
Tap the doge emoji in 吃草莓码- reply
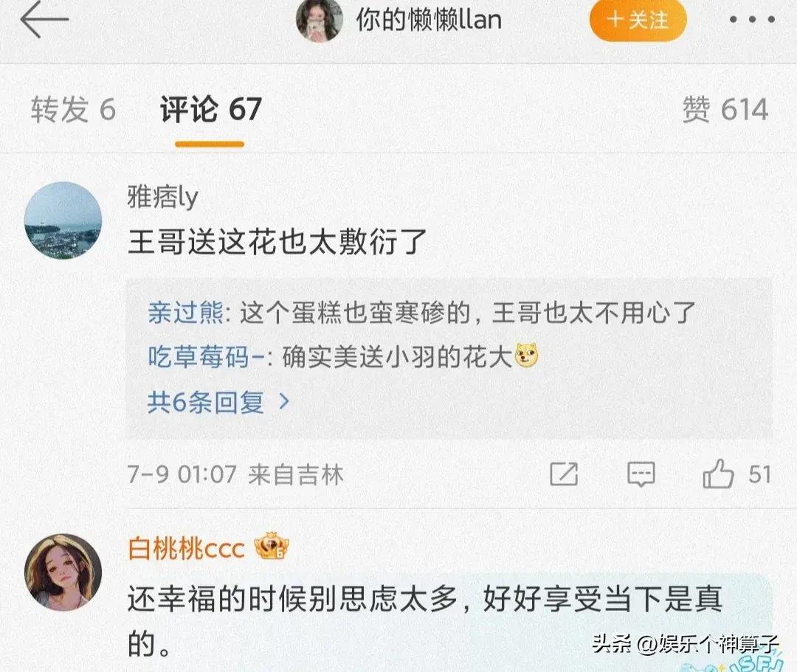[x=527, y=356]
